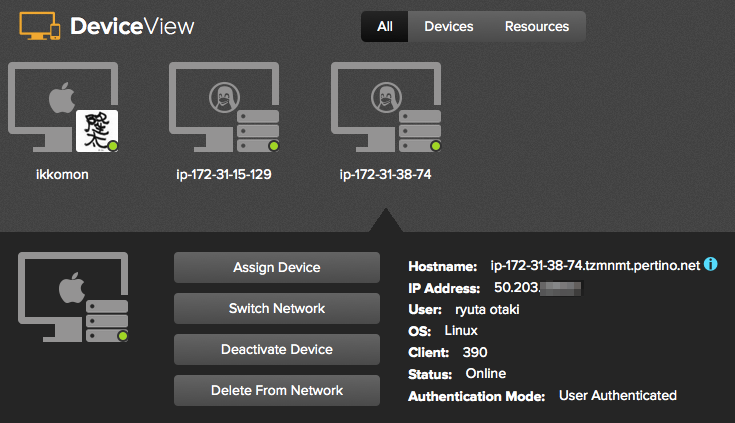The image size is (735, 423).
Task: Click the large device icon in details panel
Action: click(x=73, y=297)
